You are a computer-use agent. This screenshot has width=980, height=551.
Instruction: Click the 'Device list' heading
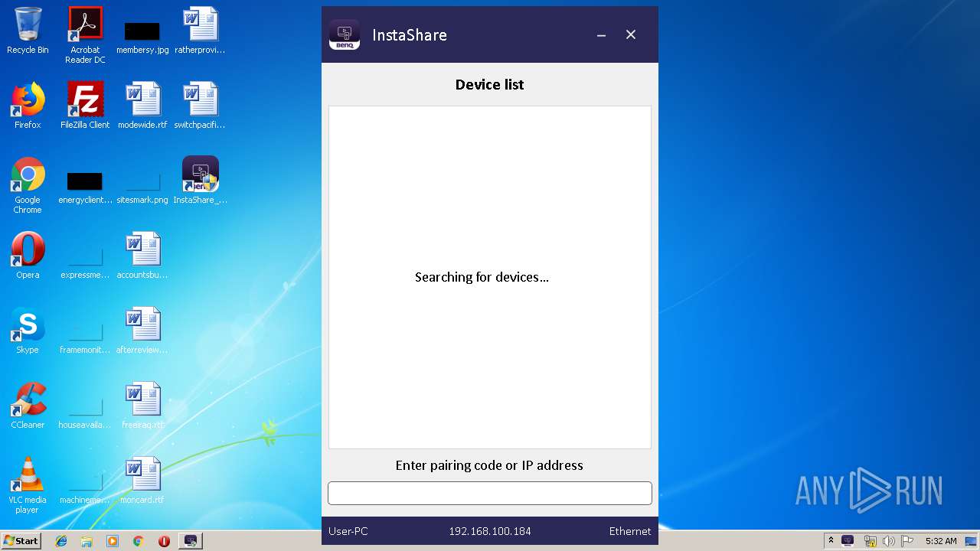pos(490,84)
